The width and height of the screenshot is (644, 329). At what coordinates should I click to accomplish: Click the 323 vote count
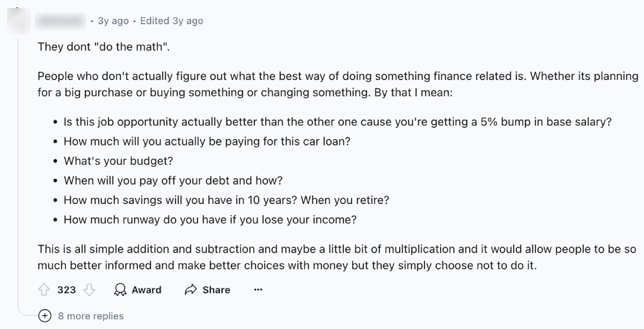pyautogui.click(x=67, y=290)
